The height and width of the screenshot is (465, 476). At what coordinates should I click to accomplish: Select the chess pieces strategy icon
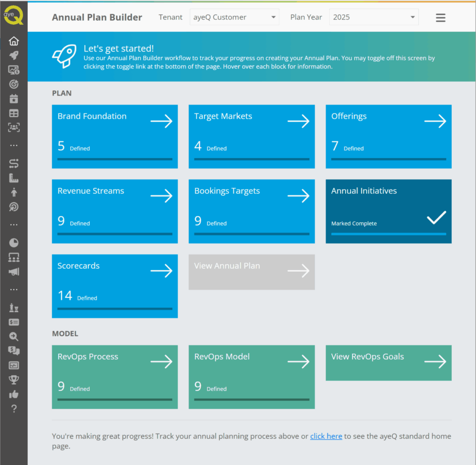(14, 308)
